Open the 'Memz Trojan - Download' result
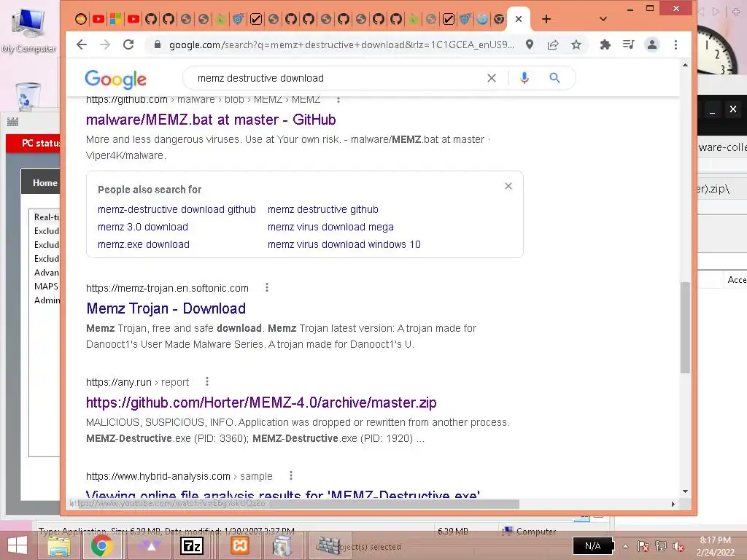The image size is (747, 560). tap(166, 308)
